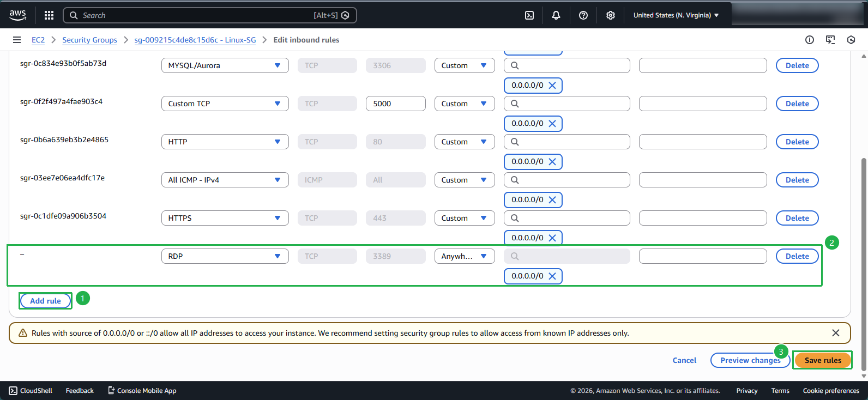Open source dropdown for All ICMP rule

465,180
